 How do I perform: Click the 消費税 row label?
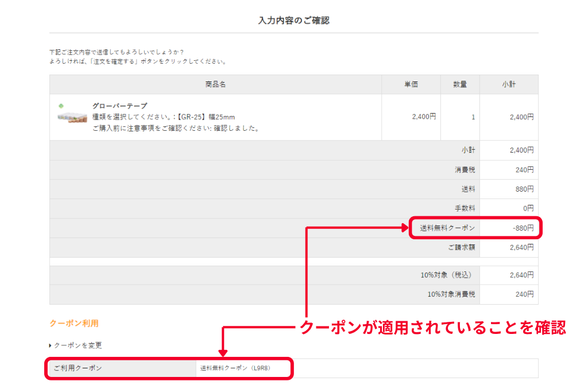[x=465, y=170]
